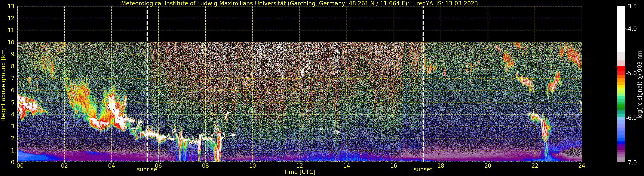Click the white dashed sunset marker line

(x=423, y=84)
